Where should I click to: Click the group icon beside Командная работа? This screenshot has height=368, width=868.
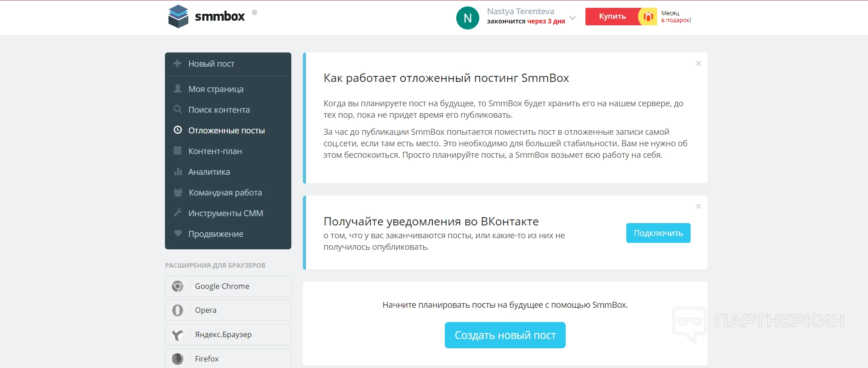pyautogui.click(x=178, y=192)
